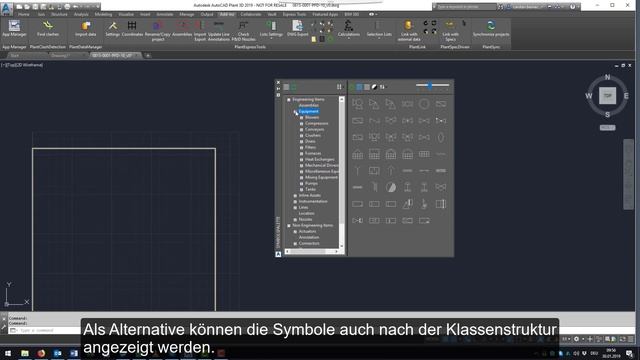
Task: Expand the Actuators node
Action: tap(295, 231)
